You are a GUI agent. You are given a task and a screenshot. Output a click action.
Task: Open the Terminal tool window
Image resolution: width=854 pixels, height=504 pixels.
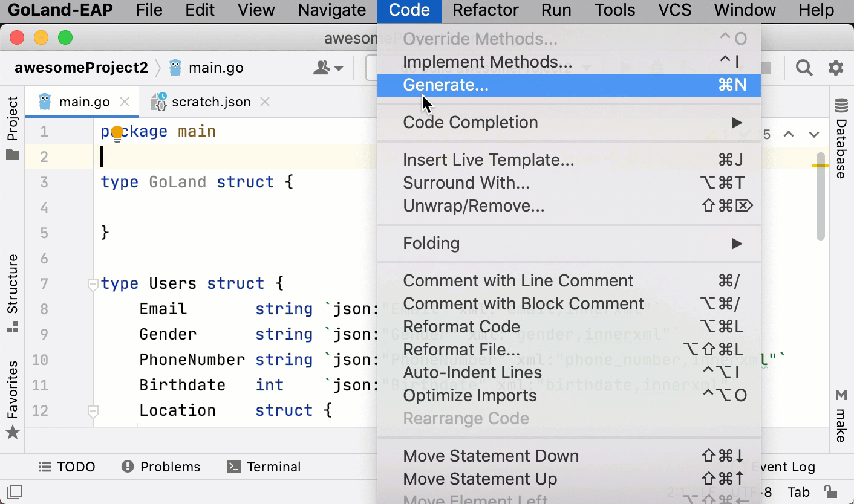pyautogui.click(x=265, y=467)
